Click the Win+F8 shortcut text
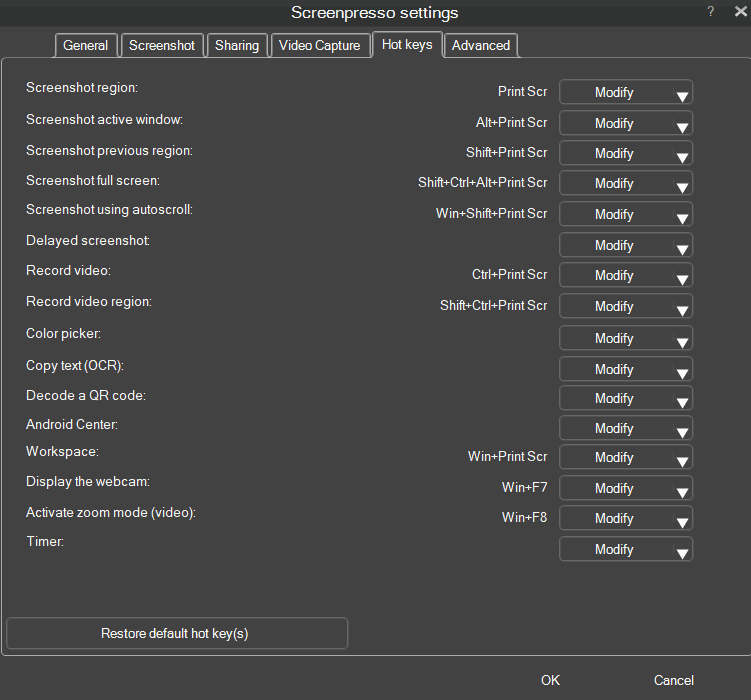This screenshot has width=751, height=700. 524,517
